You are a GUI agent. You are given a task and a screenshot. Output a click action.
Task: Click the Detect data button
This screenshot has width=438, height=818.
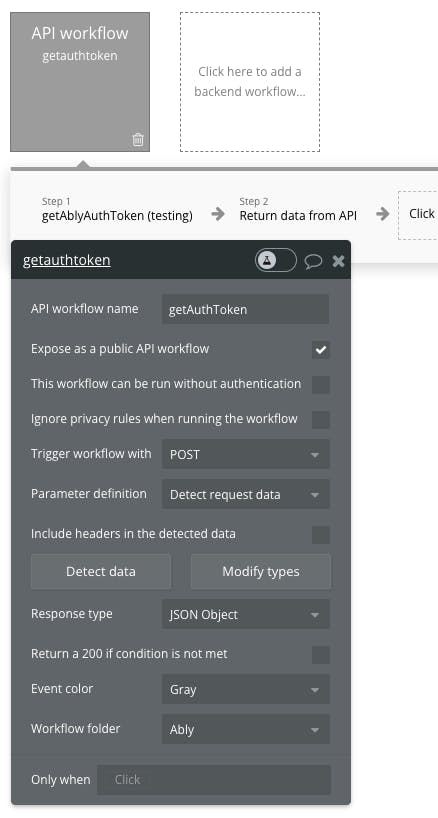point(101,572)
